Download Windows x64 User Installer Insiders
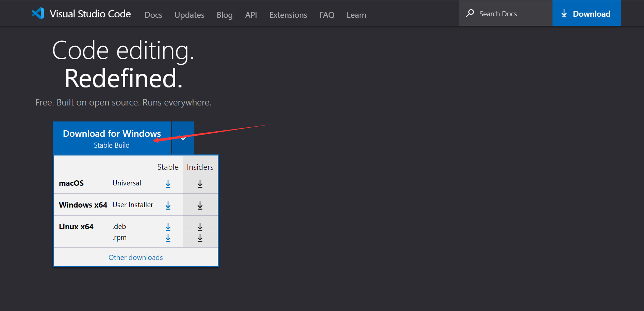This screenshot has height=311, width=644. tap(200, 206)
